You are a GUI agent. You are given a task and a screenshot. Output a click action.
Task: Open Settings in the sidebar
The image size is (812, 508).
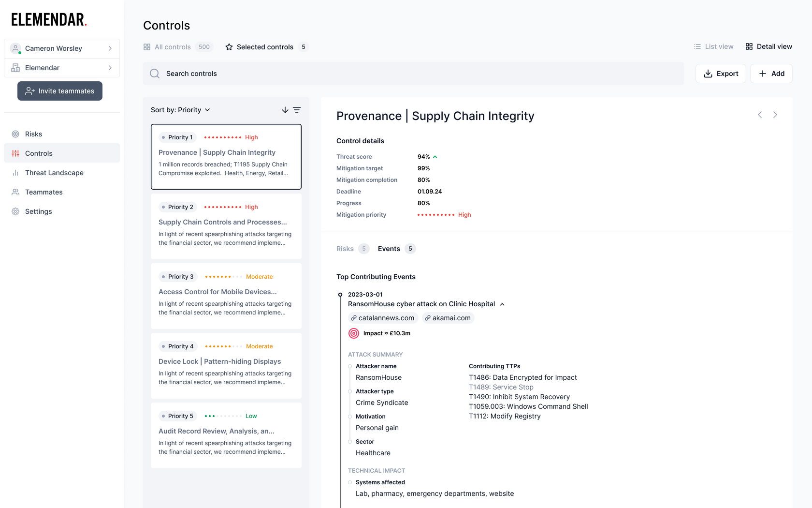pyautogui.click(x=38, y=211)
